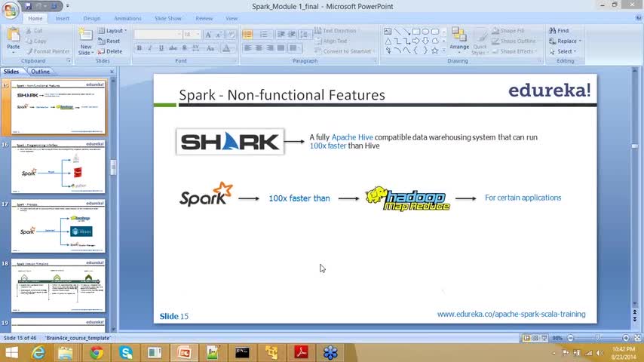644x362 pixels.
Task: Select slide 16 thumbnail
Action: [x=58, y=167]
